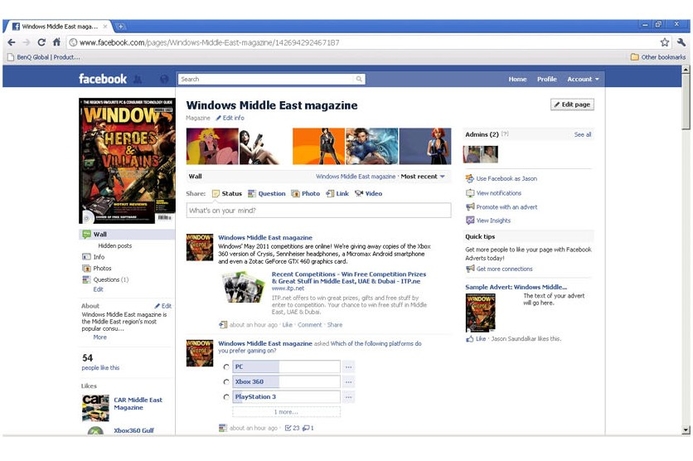Select the Question share option
The image size is (693, 461).
pos(267,194)
